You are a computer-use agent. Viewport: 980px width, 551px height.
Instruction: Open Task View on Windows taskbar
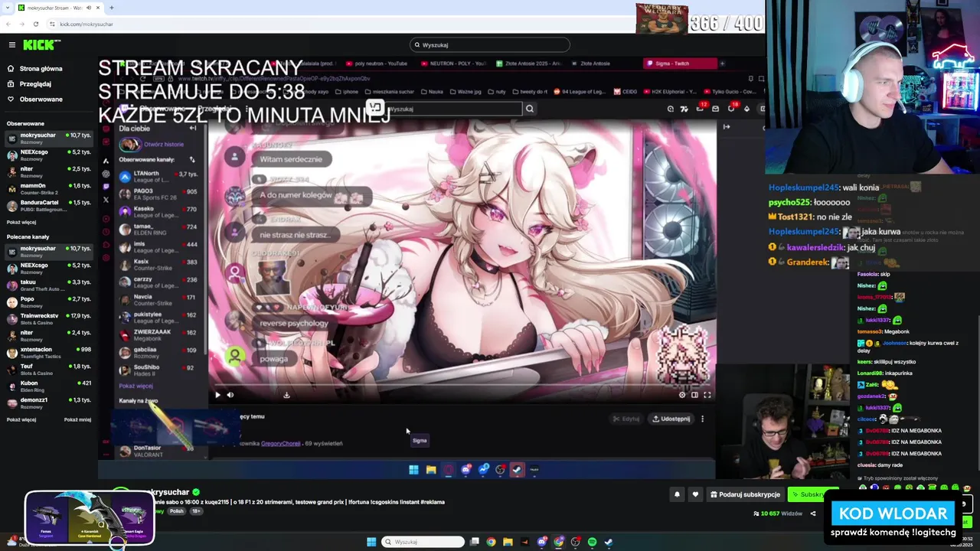(475, 542)
